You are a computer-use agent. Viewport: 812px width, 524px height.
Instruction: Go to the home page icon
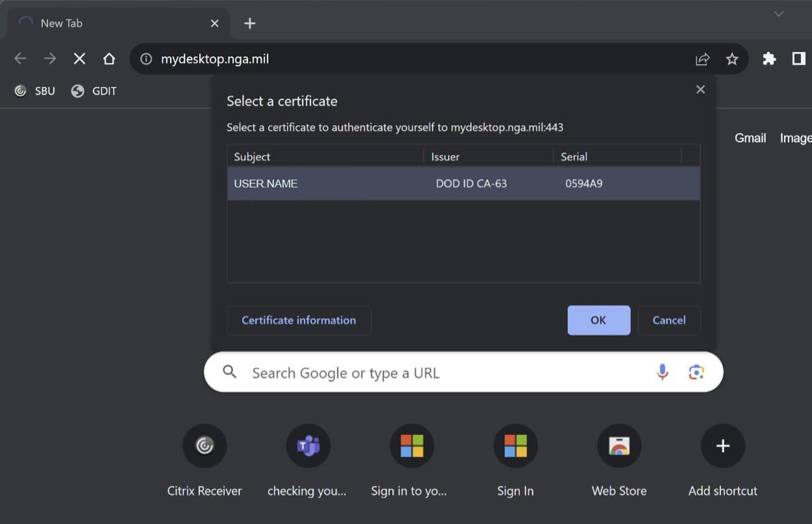pos(109,59)
